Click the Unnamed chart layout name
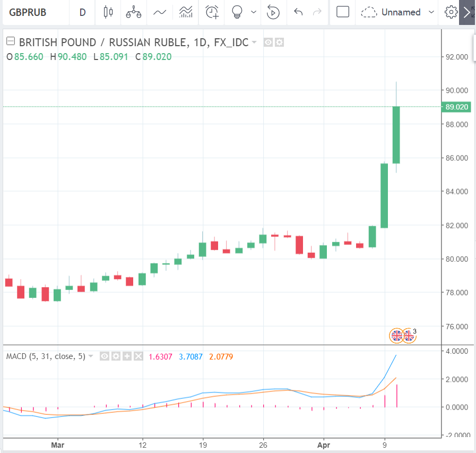Image resolution: width=476 pixels, height=453 pixels. [x=401, y=12]
